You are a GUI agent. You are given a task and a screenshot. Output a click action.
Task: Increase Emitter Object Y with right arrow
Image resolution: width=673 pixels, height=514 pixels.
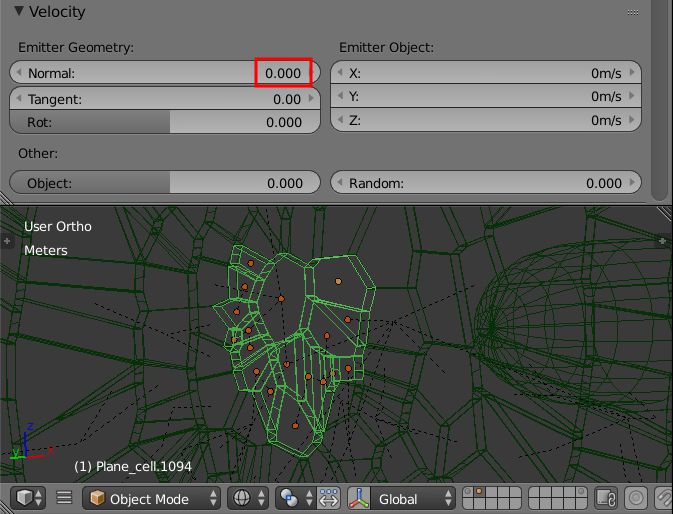[632, 96]
